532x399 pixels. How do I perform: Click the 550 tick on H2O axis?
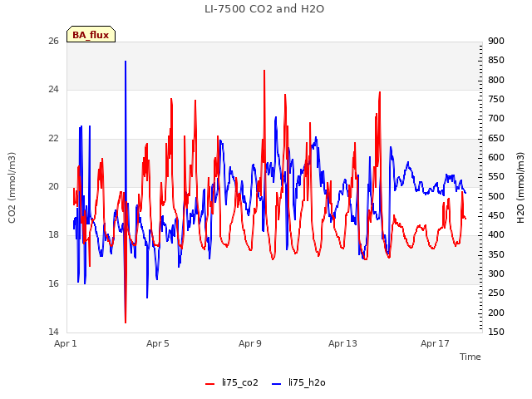(x=496, y=177)
